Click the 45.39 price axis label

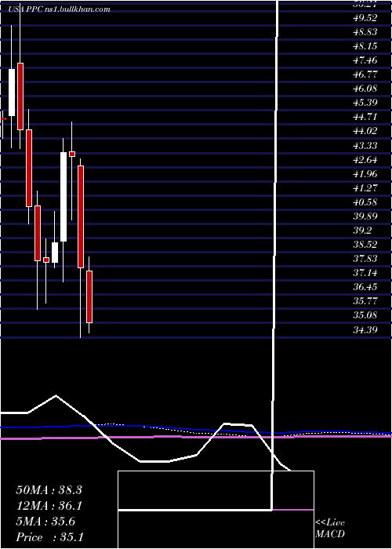coord(365,103)
